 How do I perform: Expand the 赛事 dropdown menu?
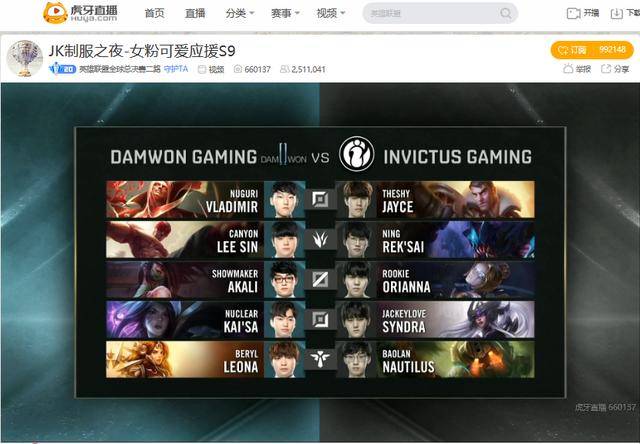pyautogui.click(x=285, y=13)
